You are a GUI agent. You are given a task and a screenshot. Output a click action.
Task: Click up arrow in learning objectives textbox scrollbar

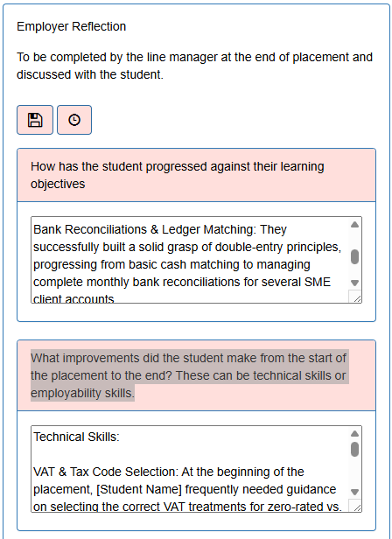[x=355, y=225]
